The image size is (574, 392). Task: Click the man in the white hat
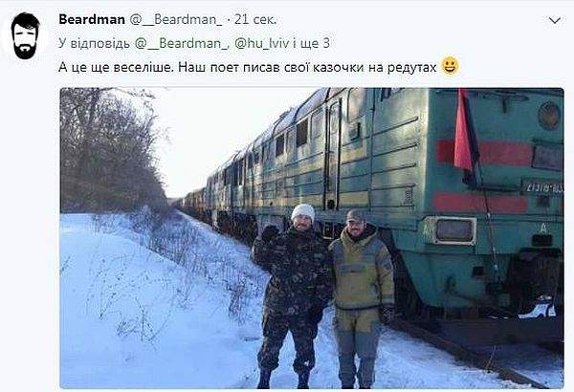pyautogui.click(x=292, y=295)
